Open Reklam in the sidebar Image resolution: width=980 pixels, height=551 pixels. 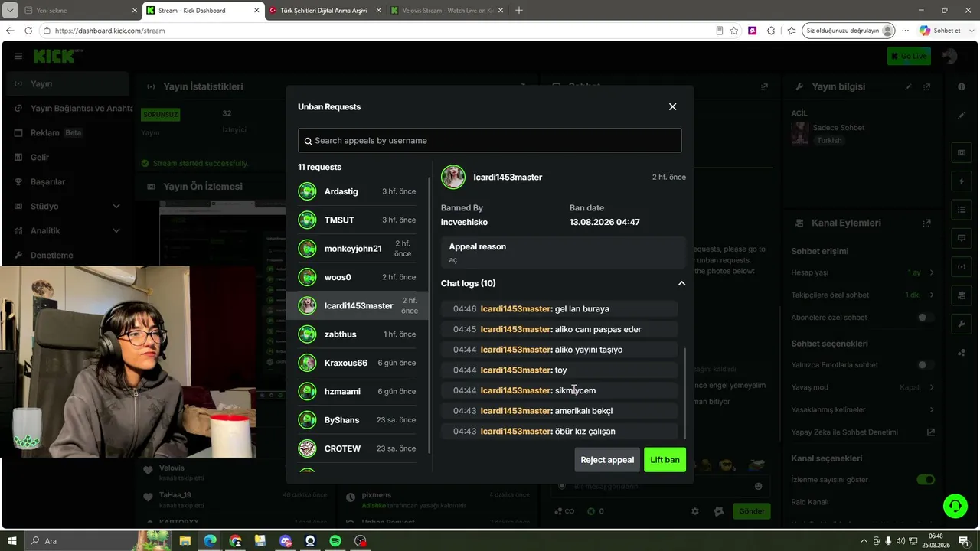click(67, 132)
